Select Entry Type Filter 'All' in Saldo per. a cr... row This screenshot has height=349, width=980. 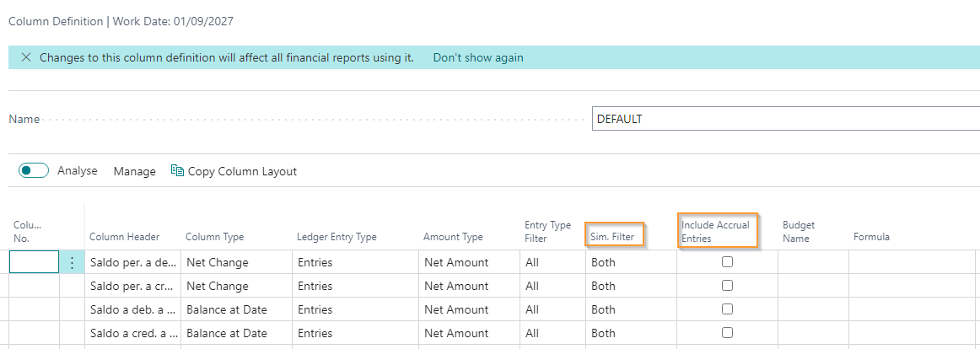pos(552,286)
